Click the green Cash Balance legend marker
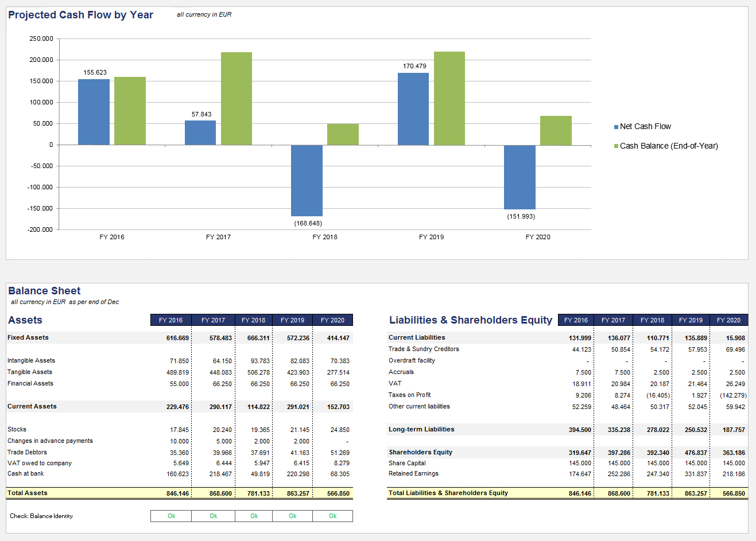This screenshot has width=756, height=541. click(616, 146)
